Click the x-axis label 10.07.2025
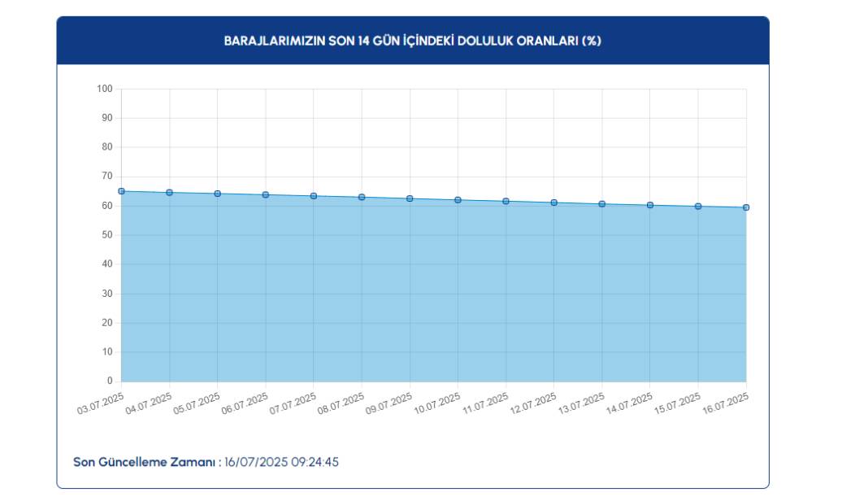 pyautogui.click(x=436, y=403)
